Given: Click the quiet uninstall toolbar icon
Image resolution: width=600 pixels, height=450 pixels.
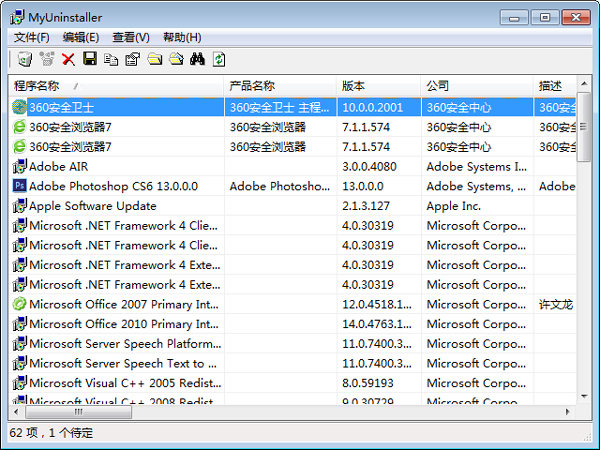Looking at the screenshot, I should 47,59.
